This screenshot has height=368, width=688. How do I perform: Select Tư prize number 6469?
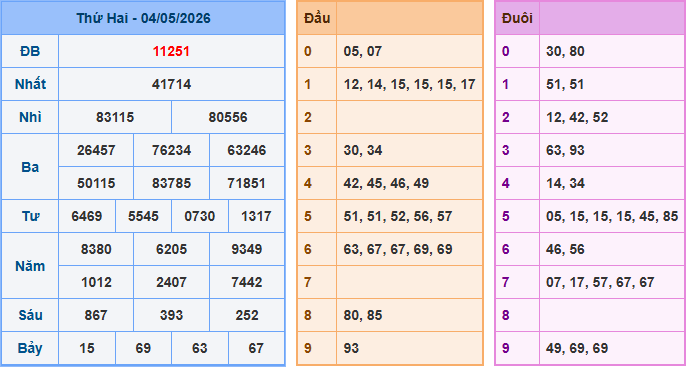pyautogui.click(x=86, y=216)
